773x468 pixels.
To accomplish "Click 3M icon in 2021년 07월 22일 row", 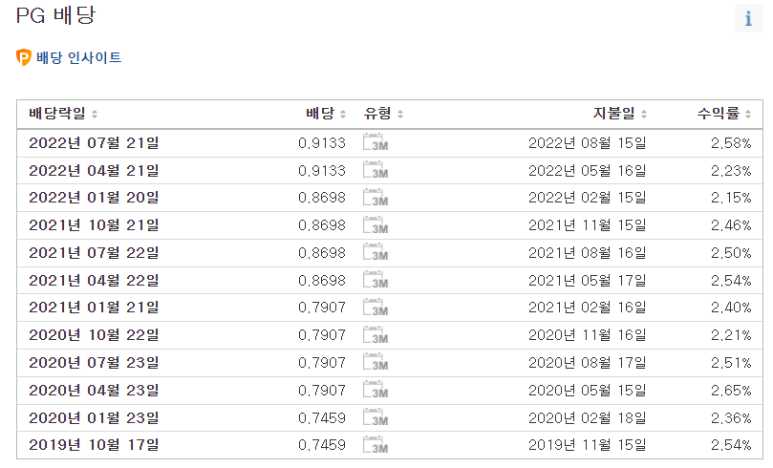I will tap(375, 252).
